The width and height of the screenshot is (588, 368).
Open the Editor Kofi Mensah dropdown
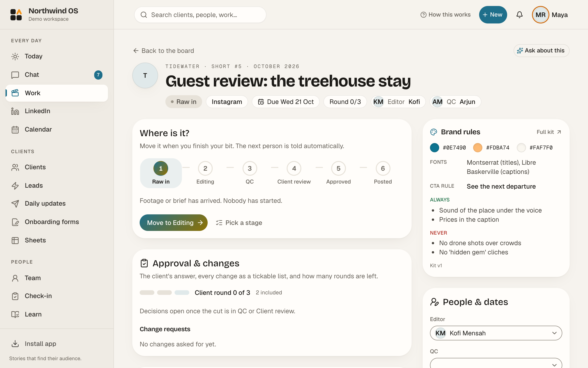point(496,333)
